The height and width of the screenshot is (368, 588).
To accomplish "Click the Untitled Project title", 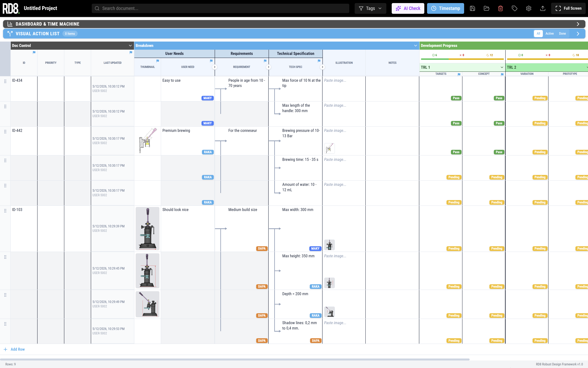I will pyautogui.click(x=40, y=8).
